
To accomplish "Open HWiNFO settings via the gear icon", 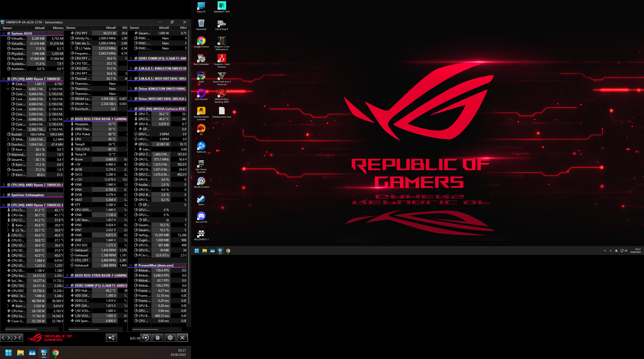I will click(170, 337).
